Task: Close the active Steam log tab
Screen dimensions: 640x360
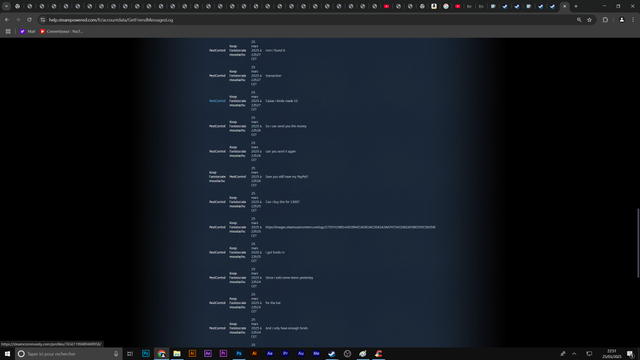Action: (x=564, y=6)
